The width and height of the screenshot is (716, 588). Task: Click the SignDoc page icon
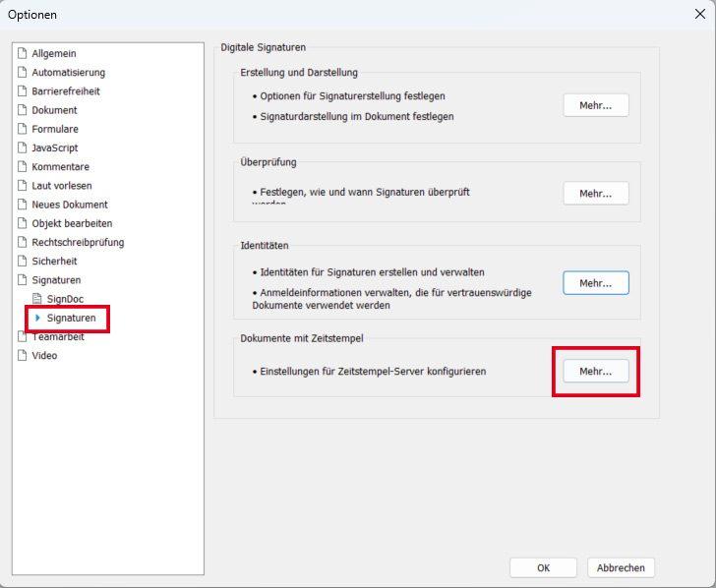(x=38, y=299)
